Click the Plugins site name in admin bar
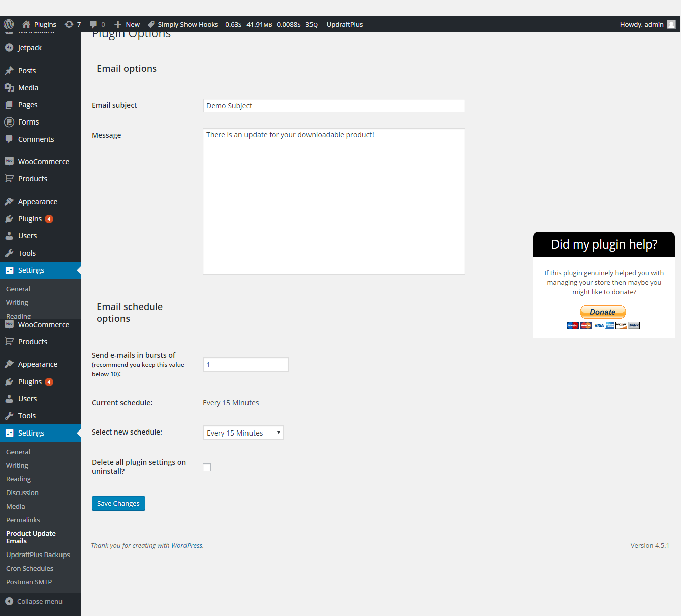The image size is (681, 616). [x=45, y=24]
